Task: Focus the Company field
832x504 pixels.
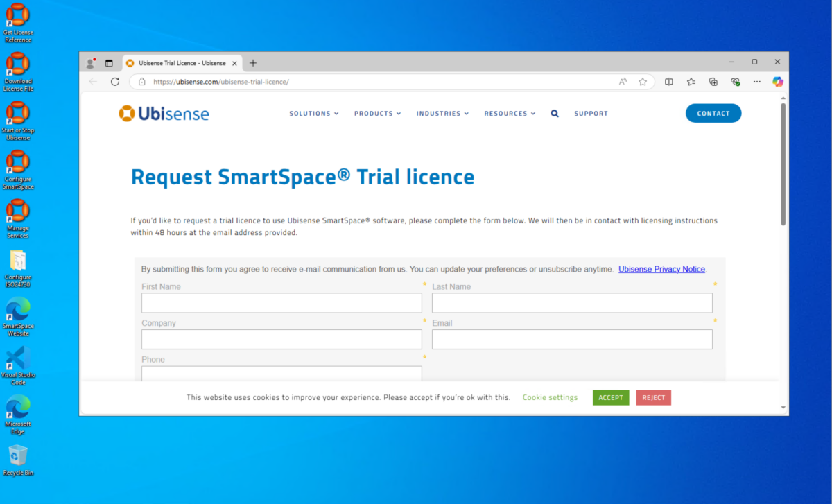Action: 281,339
